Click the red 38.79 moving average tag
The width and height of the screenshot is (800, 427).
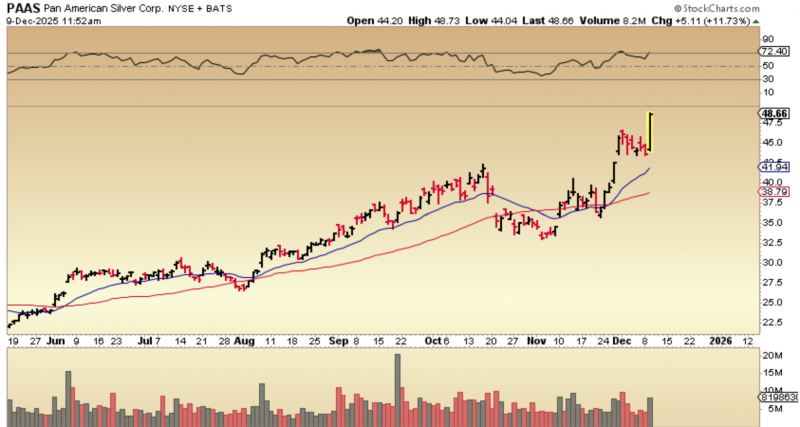(x=774, y=191)
